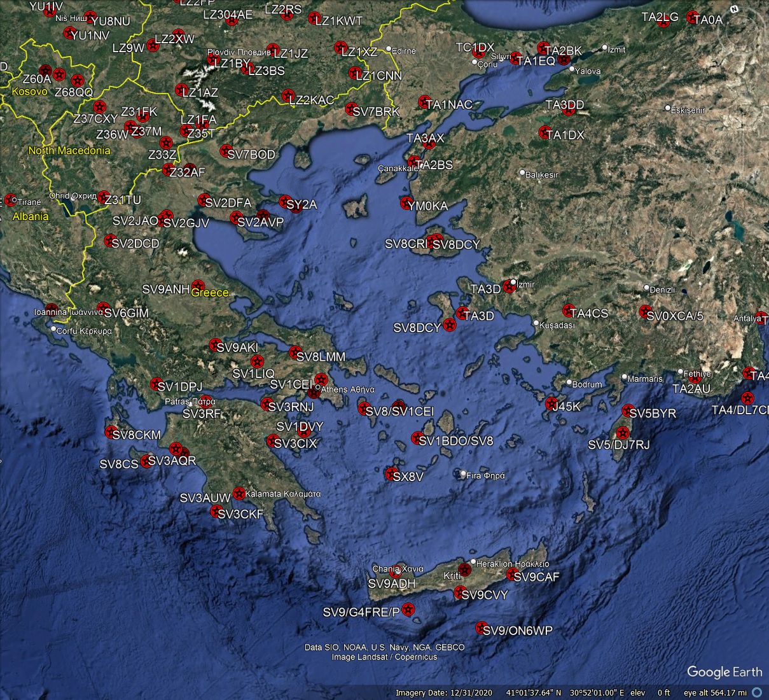Select the SV5BYR placemark star
This screenshot has height=700, width=769.
pos(627,411)
